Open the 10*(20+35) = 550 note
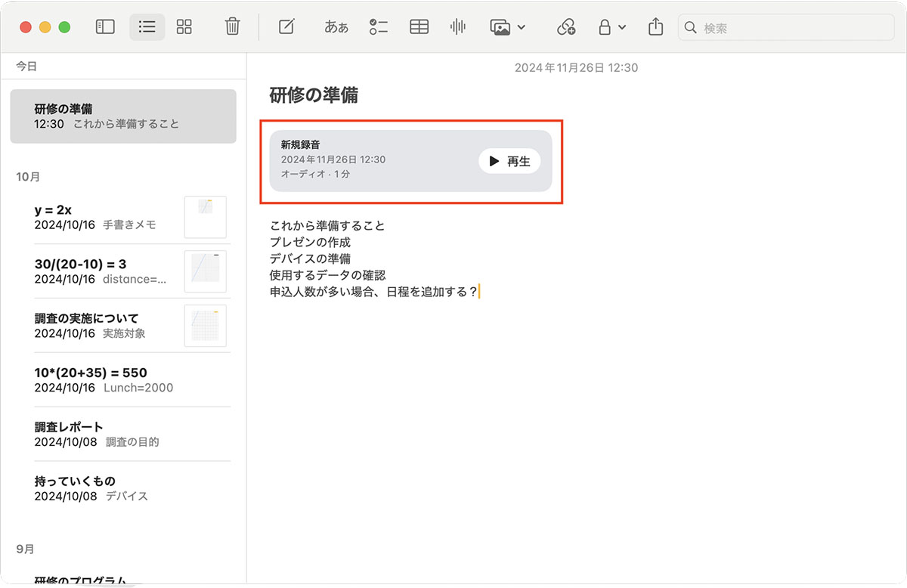The width and height of the screenshot is (907, 588). tap(123, 379)
